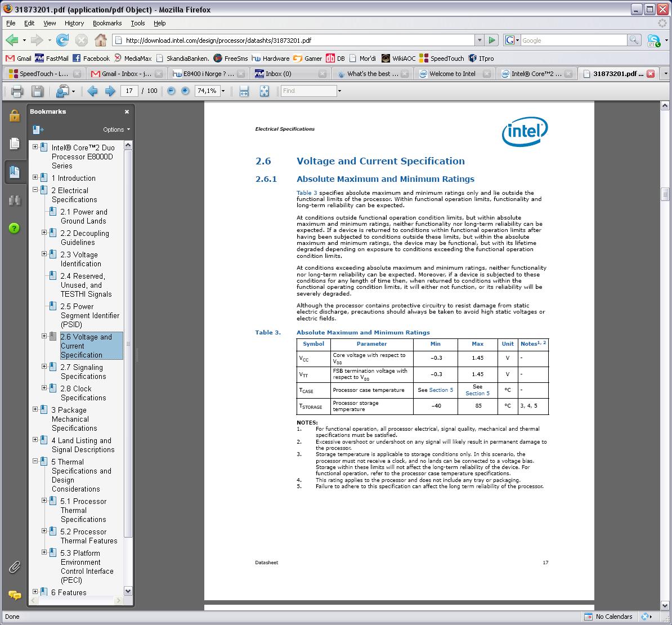The width and height of the screenshot is (672, 625).
Task: Go to previous PDF page arrow
Action: 92,91
